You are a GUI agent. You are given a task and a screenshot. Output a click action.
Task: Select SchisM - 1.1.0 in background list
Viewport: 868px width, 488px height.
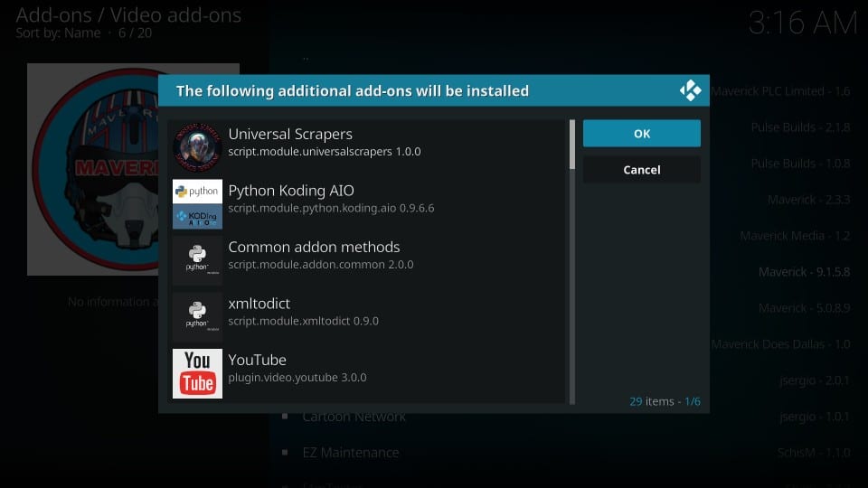pyautogui.click(x=814, y=453)
